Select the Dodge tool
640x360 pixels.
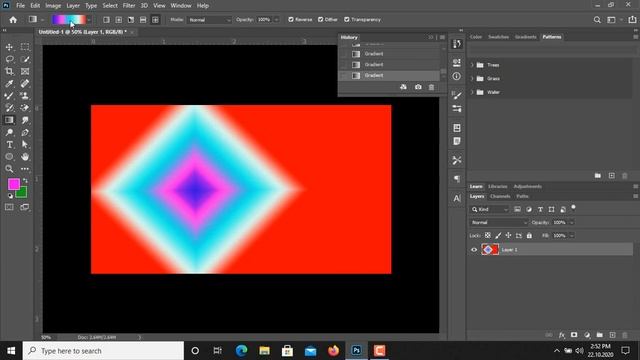(9, 132)
